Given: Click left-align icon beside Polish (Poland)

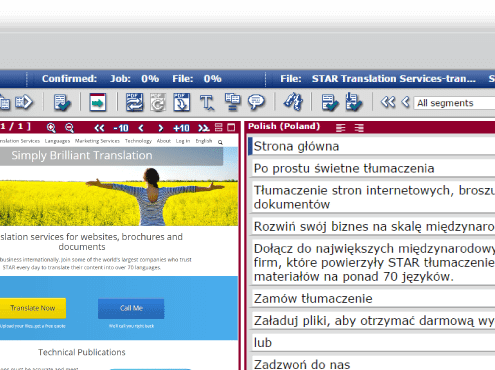Looking at the screenshot, I should (340, 128).
